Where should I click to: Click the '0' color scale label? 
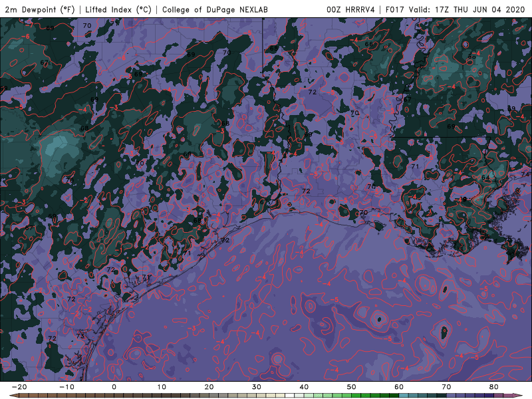coord(114,387)
